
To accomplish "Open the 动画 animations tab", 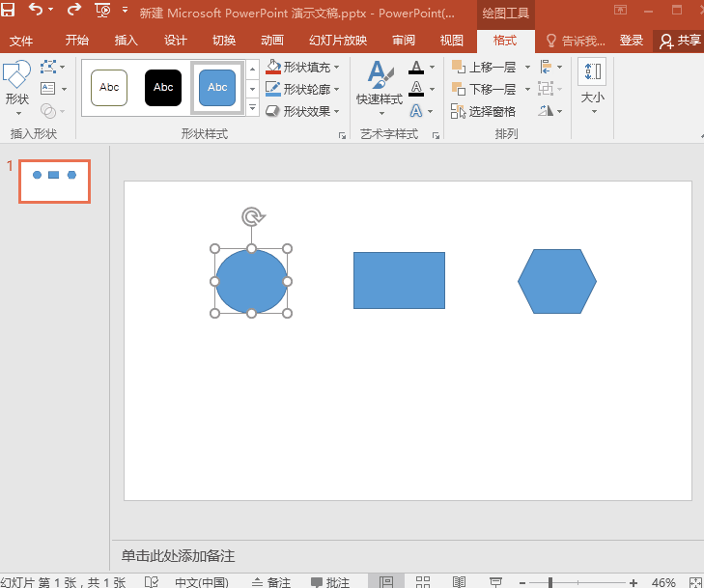I will (272, 41).
